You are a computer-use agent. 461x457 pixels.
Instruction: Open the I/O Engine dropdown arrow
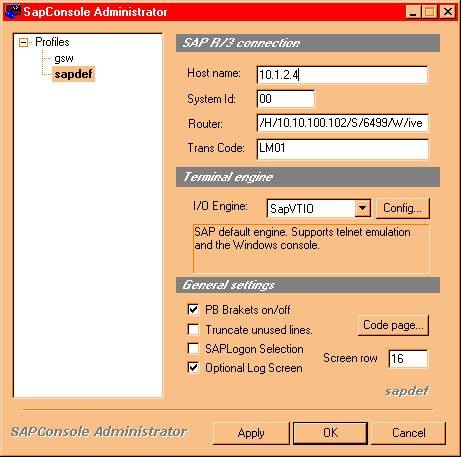[x=363, y=209]
